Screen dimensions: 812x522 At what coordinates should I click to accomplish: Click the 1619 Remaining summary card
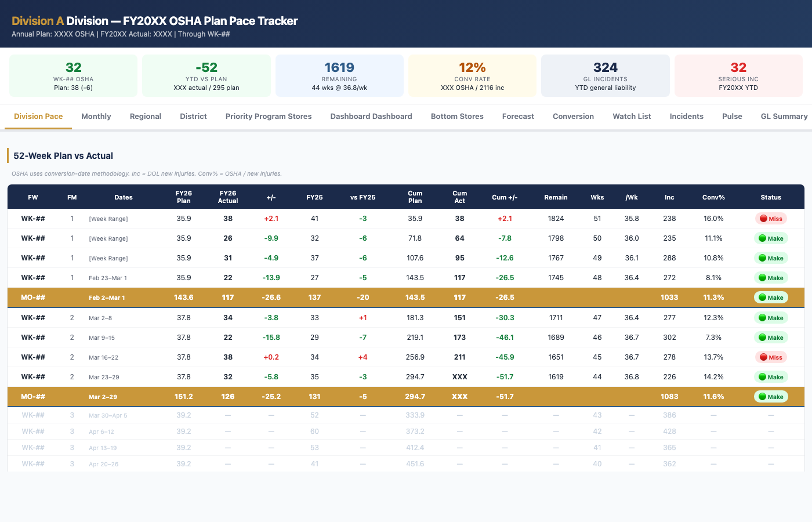(339, 75)
